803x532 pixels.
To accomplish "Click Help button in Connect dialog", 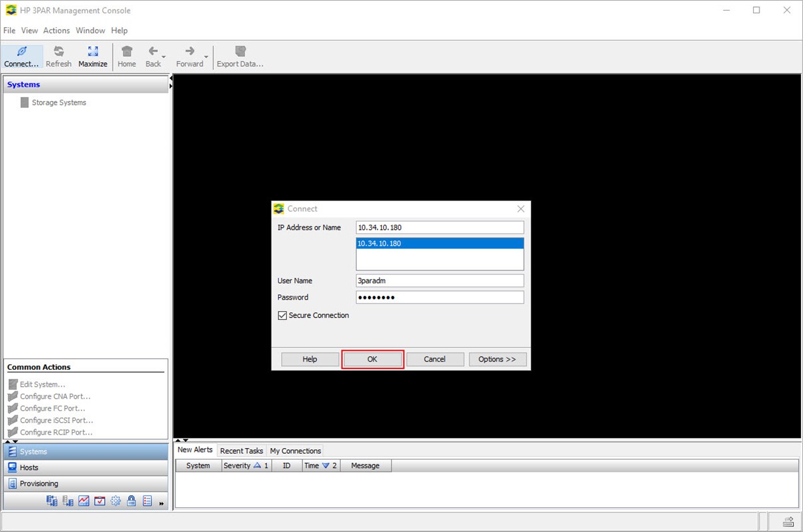I will coord(310,359).
